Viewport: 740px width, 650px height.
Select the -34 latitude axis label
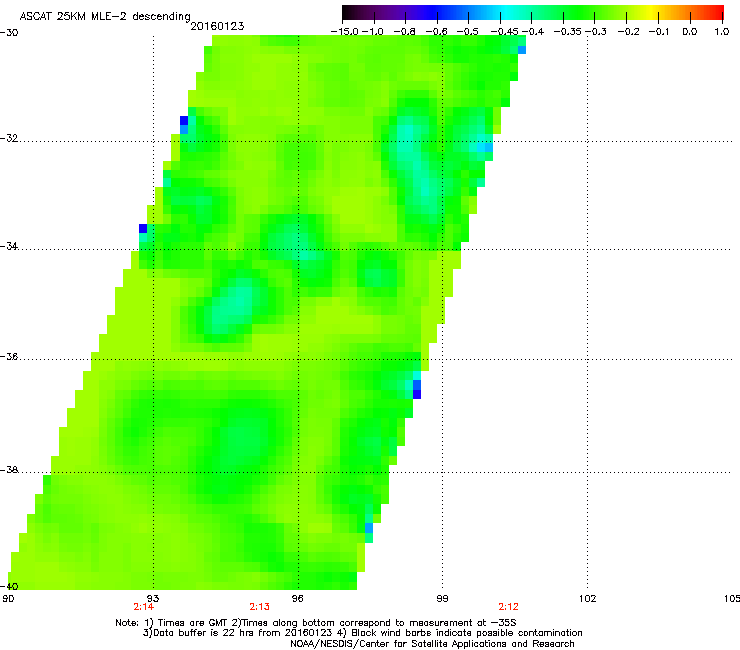pos(9,246)
